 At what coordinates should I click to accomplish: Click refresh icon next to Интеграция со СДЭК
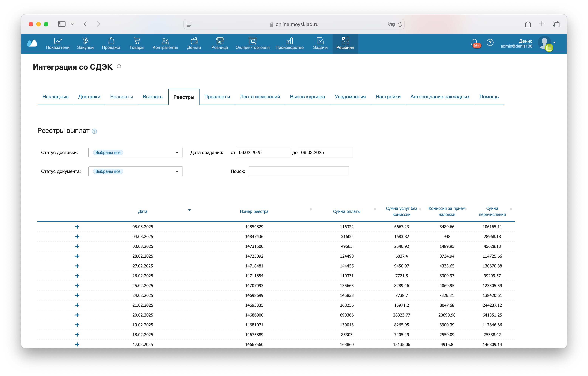[119, 66]
